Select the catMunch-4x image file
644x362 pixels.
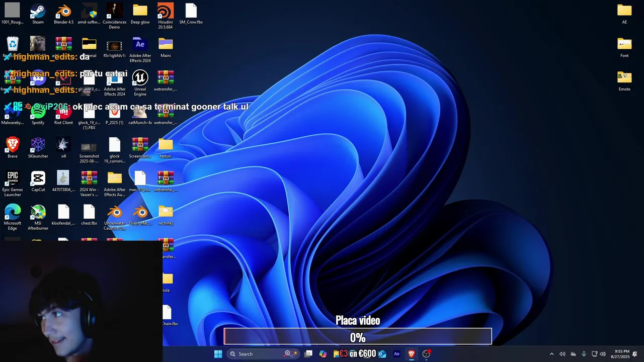coord(140,115)
